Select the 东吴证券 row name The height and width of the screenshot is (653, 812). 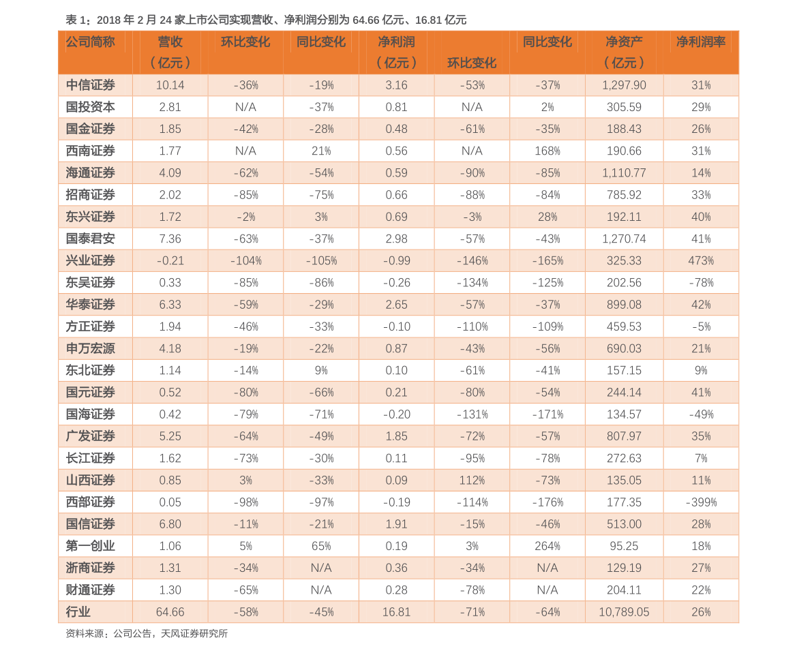click(90, 283)
